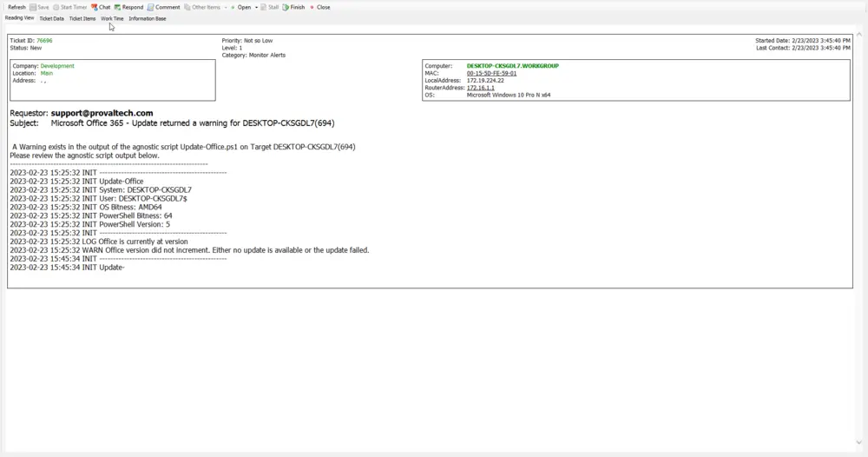The image size is (868, 457).
Task: Start the ticket timer
Action: click(69, 7)
